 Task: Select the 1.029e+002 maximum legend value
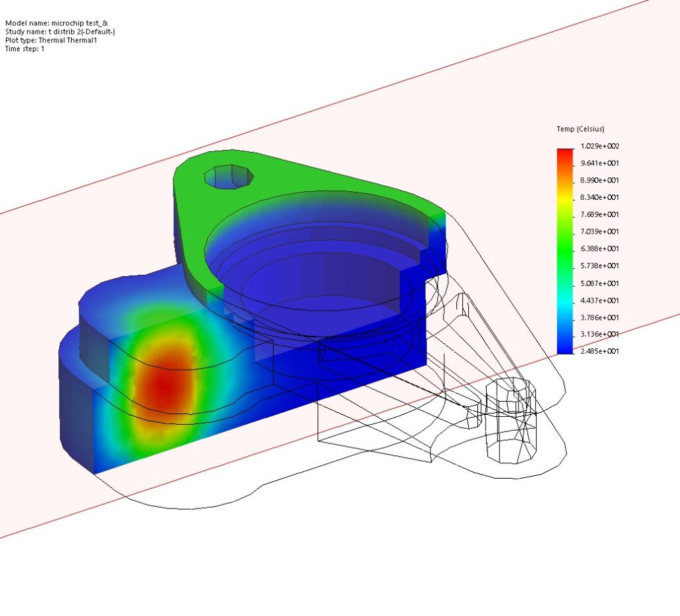click(600, 146)
